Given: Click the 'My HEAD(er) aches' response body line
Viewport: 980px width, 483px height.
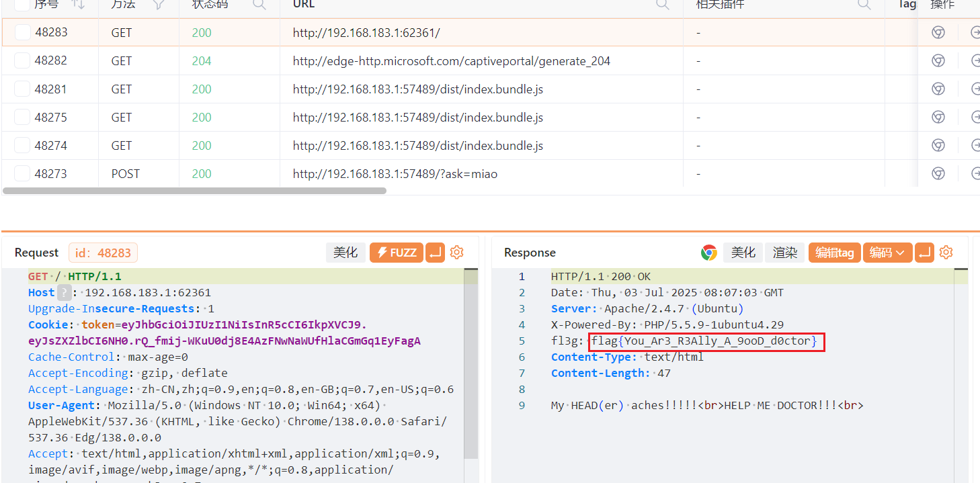Looking at the screenshot, I should tap(707, 405).
